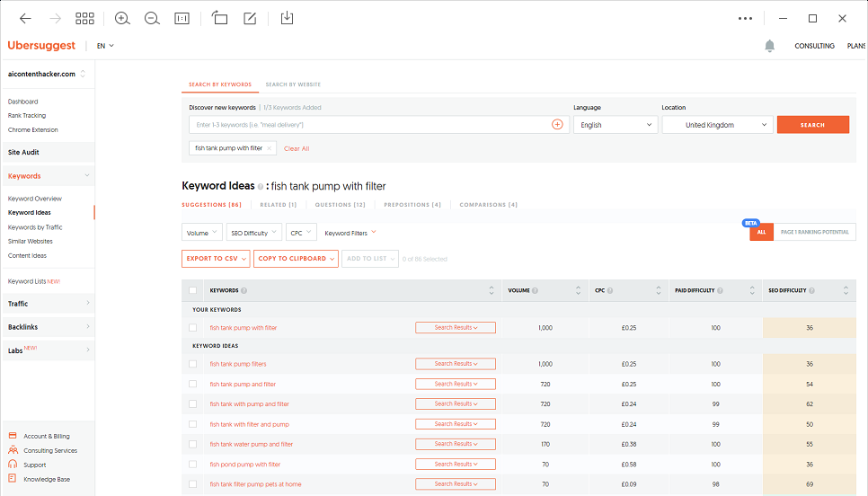Open the Keywords column help icon
Image resolution: width=868 pixels, height=496 pixels.
coord(244,290)
